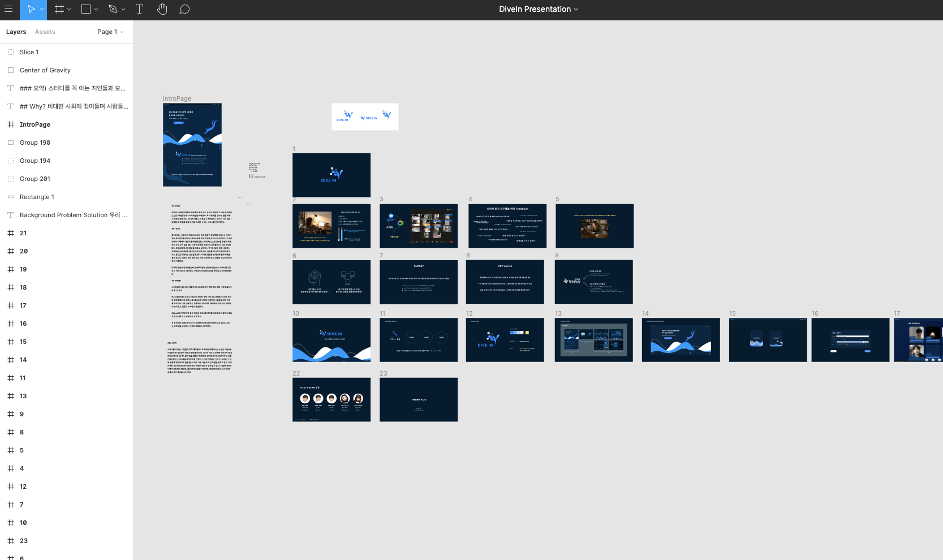Image resolution: width=943 pixels, height=560 pixels.
Task: Select slide 8 KEY VALUE frame
Action: (505, 282)
